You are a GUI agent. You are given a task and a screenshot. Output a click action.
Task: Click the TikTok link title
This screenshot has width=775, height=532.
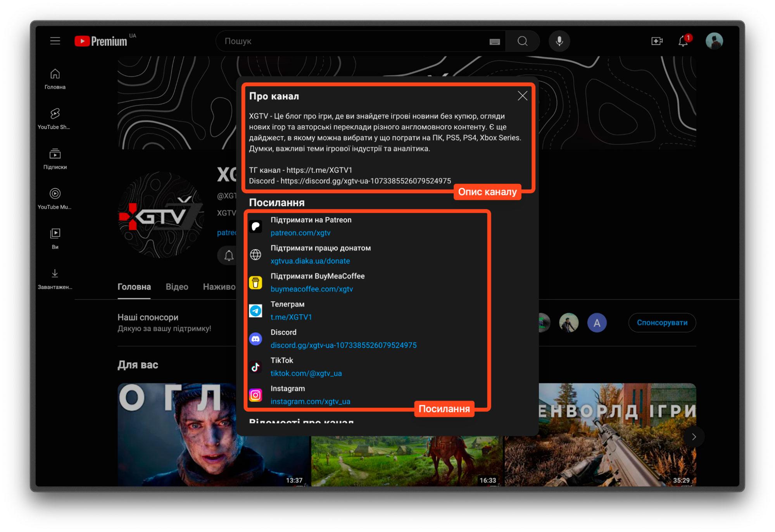tap(282, 360)
